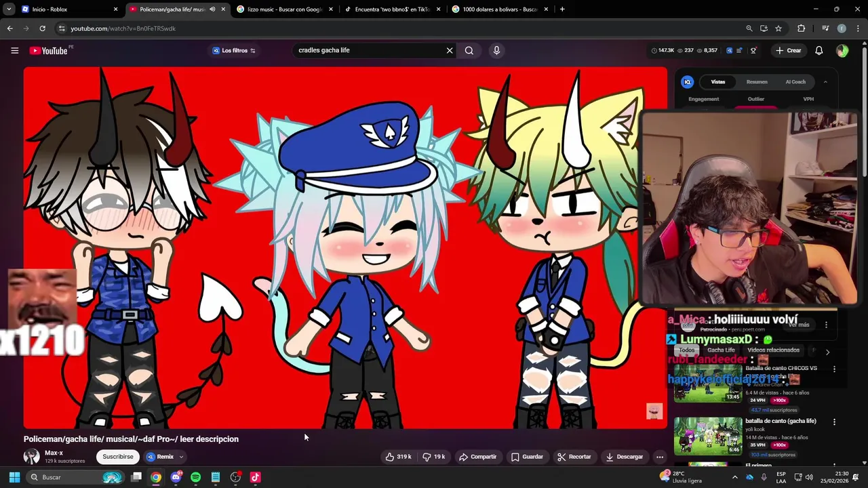This screenshot has width=868, height=488.
Task: Click the video title Policeman/gacha life
Action: pyautogui.click(x=131, y=439)
